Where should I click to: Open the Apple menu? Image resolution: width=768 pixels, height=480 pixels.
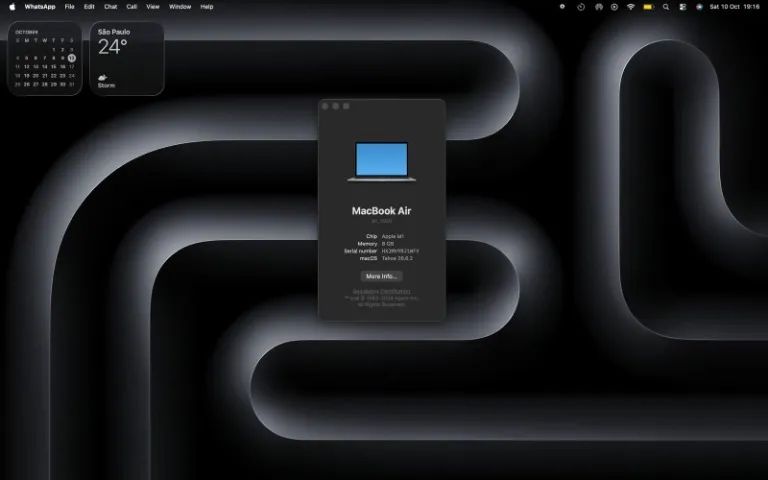(x=12, y=7)
